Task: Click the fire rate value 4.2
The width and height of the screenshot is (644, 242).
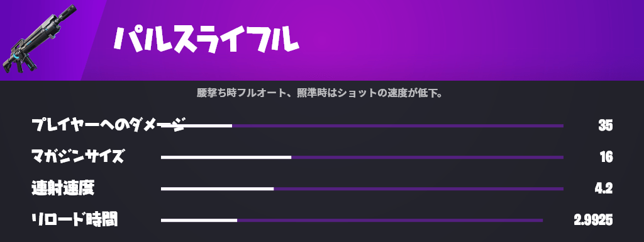Action: (604, 189)
